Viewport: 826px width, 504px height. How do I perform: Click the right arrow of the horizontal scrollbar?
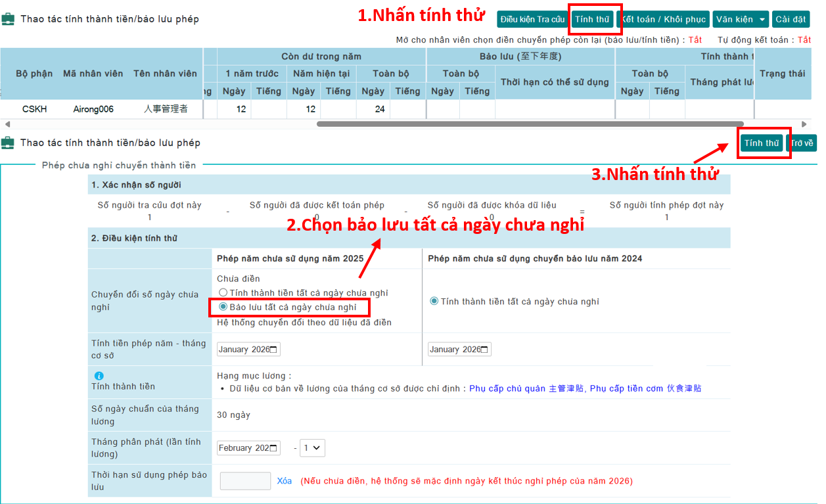(x=804, y=124)
